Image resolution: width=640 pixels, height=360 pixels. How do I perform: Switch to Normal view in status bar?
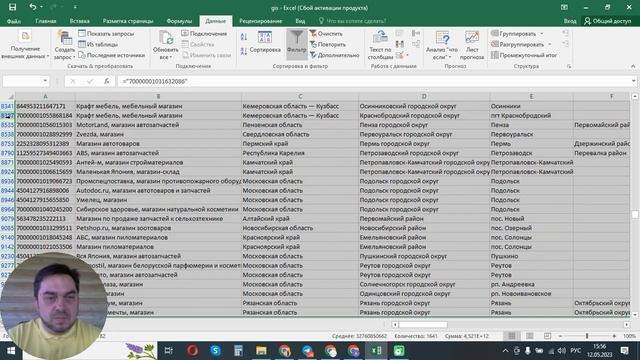511,336
